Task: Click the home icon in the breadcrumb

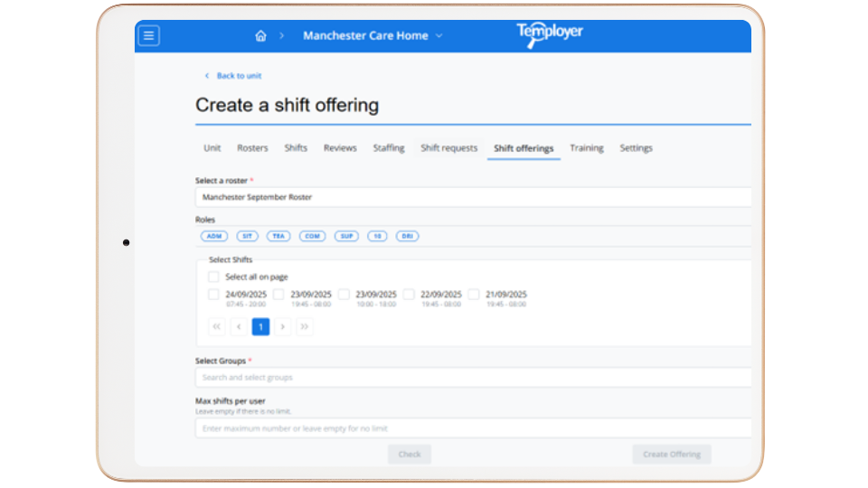Action: click(x=260, y=36)
